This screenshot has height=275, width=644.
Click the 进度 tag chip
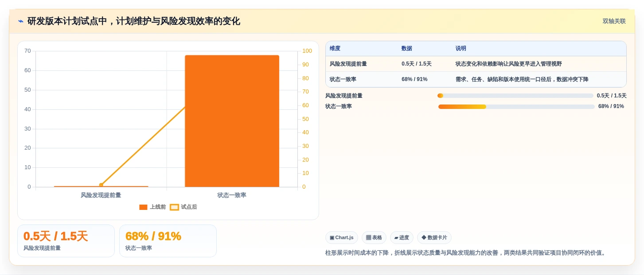pyautogui.click(x=402, y=238)
